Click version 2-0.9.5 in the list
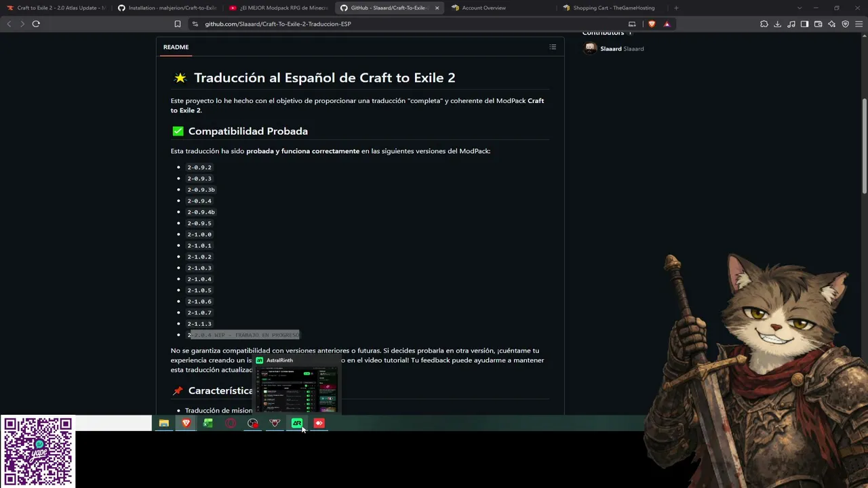 pos(199,223)
